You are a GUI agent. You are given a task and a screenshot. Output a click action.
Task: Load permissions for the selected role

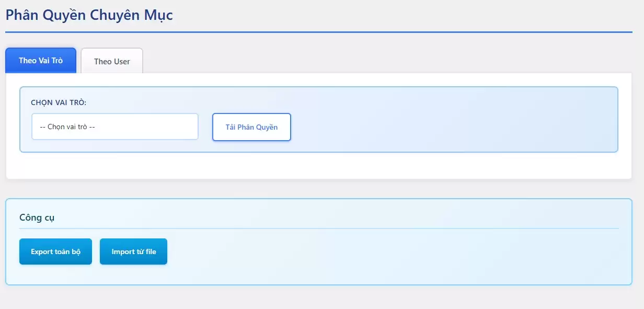[x=251, y=127]
